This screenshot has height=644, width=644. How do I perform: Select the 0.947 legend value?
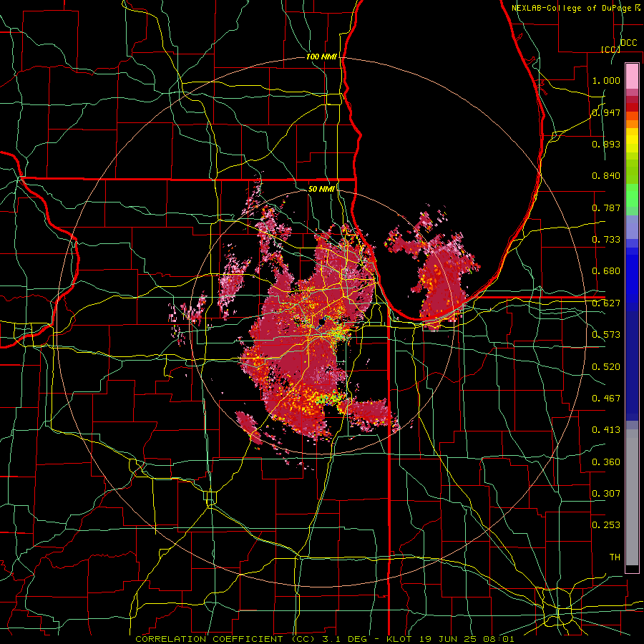[606, 112]
